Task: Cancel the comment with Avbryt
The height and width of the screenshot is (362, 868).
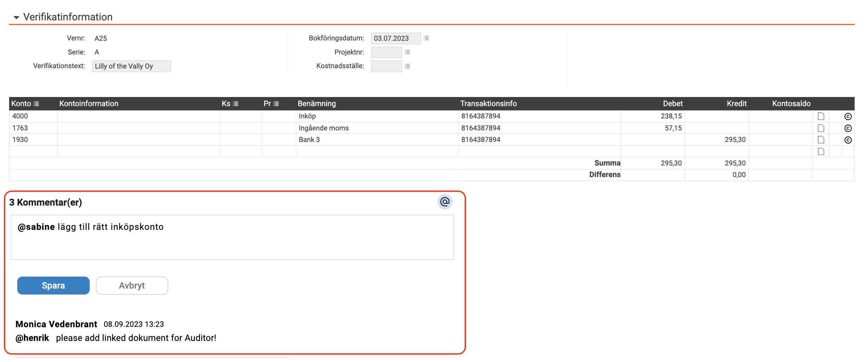Action: [x=132, y=285]
